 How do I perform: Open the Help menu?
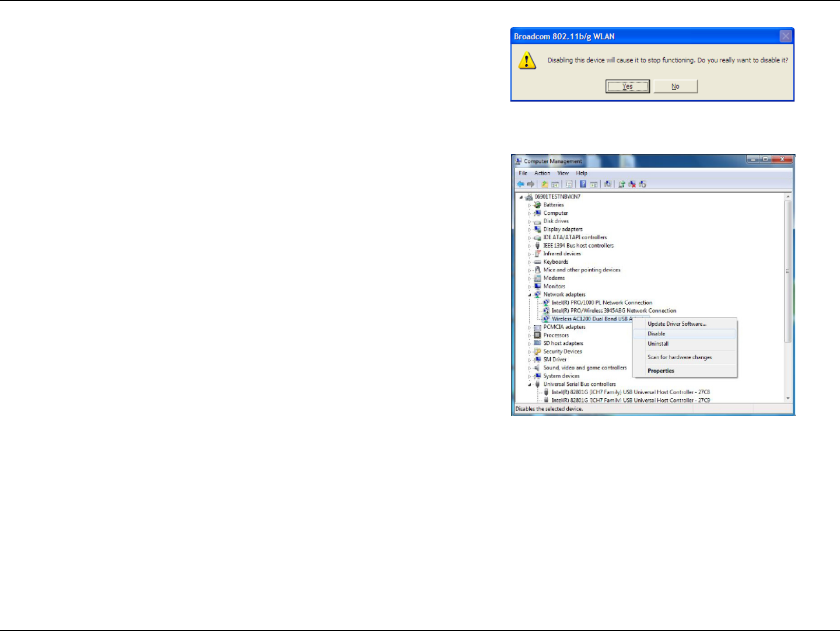pyautogui.click(x=582, y=173)
